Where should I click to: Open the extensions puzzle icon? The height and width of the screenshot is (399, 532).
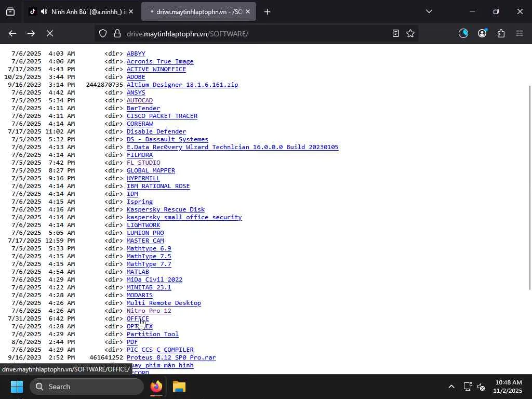coord(501,33)
